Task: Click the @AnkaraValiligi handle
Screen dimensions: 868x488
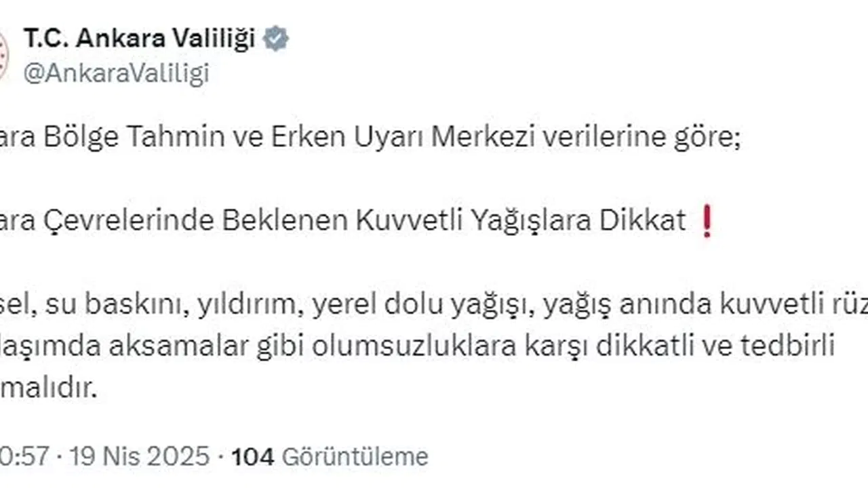Action: click(116, 73)
